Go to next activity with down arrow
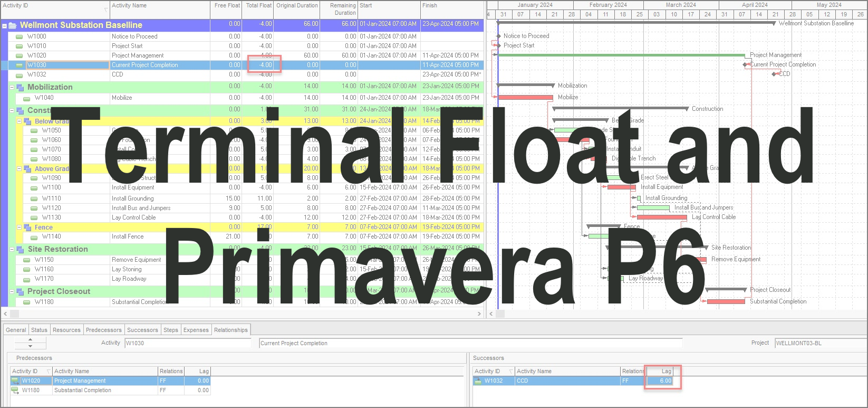Image resolution: width=868 pixels, height=408 pixels. click(30, 346)
